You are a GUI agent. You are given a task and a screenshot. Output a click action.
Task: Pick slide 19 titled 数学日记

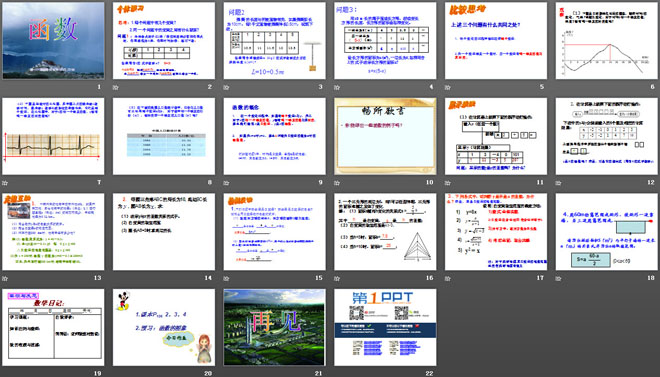[x=53, y=327]
